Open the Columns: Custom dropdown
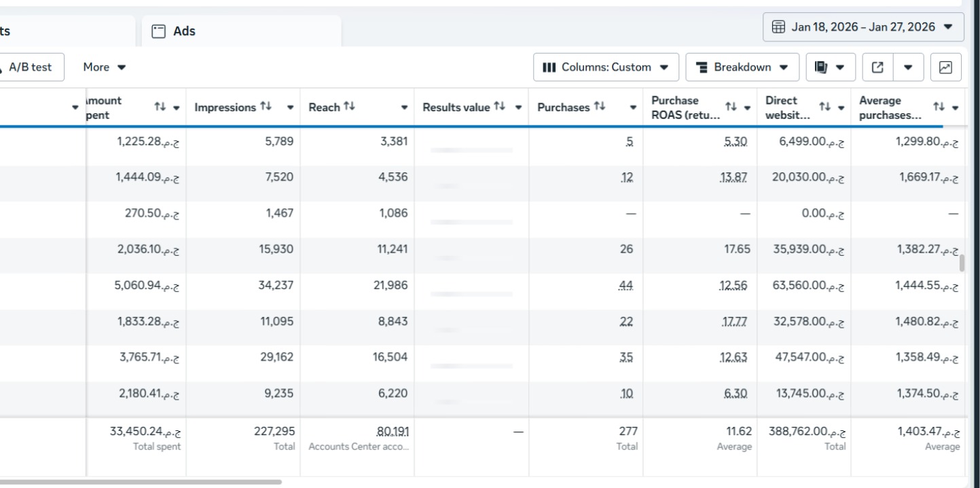980x488 pixels. pyautogui.click(x=605, y=67)
